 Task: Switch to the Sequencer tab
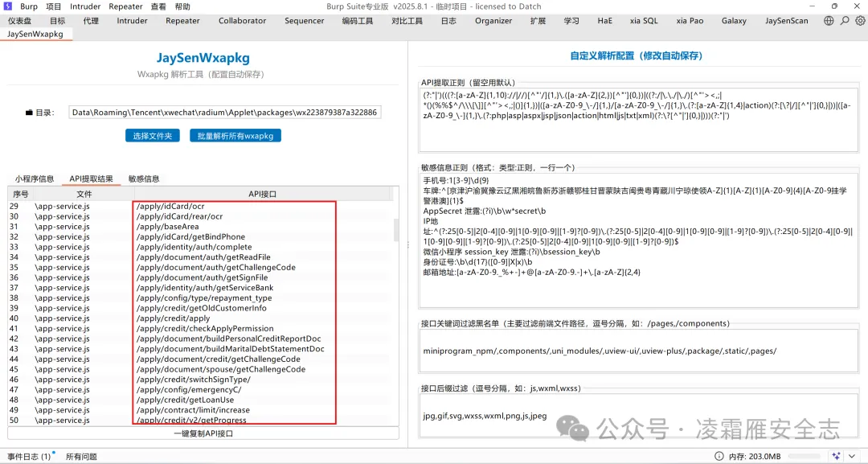pyautogui.click(x=305, y=20)
